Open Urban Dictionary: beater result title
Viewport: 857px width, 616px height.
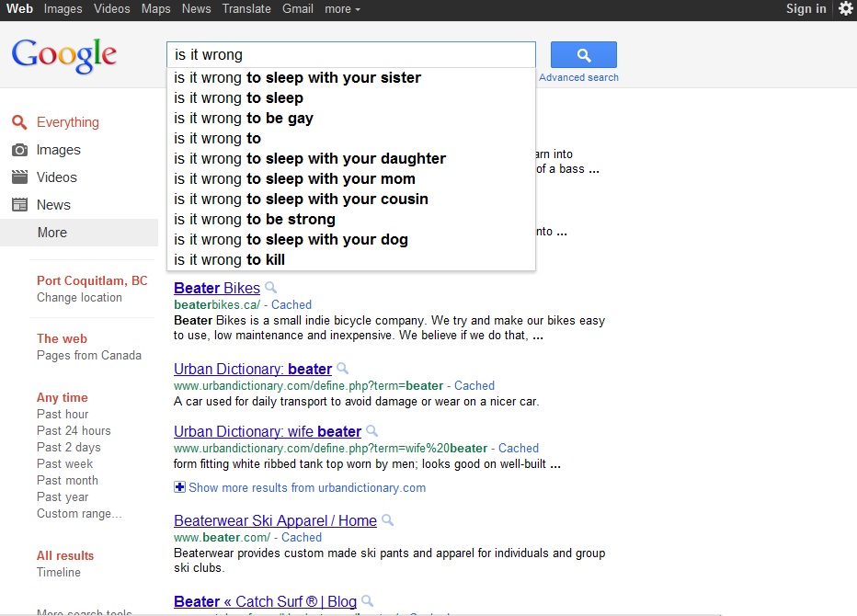253,369
